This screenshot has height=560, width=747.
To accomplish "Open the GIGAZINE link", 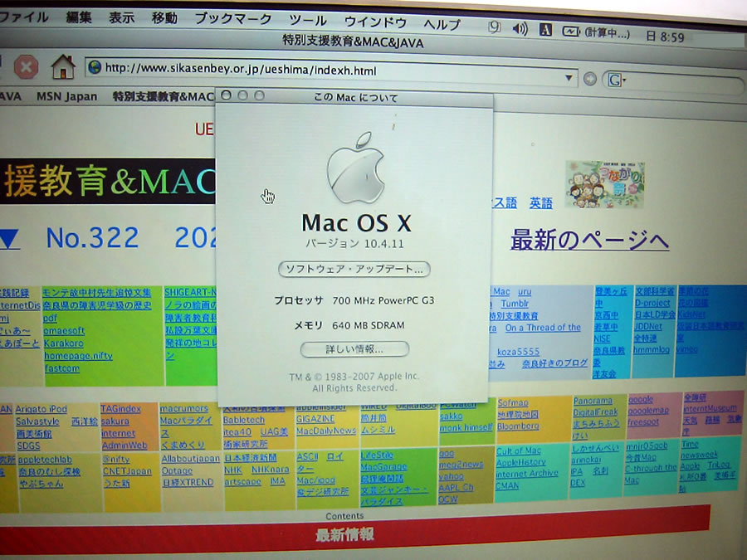I will coord(315,419).
